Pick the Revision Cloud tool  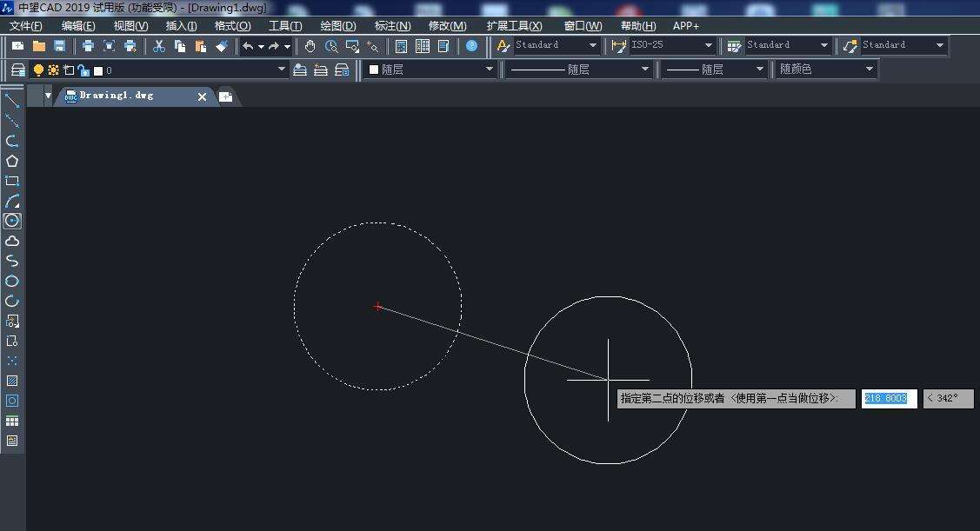(x=12, y=241)
